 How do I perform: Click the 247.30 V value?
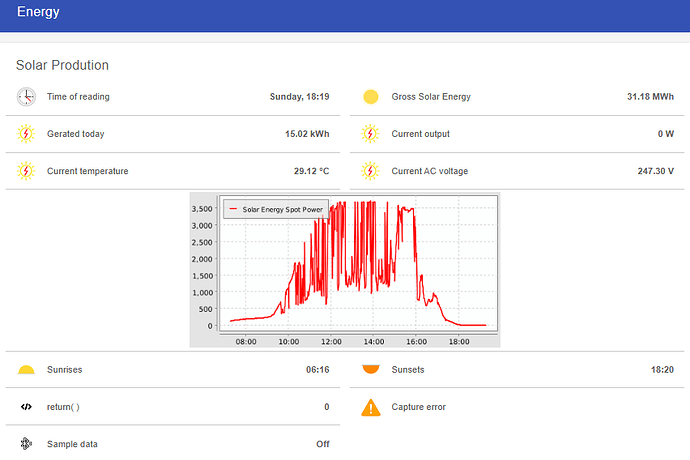[x=656, y=171]
